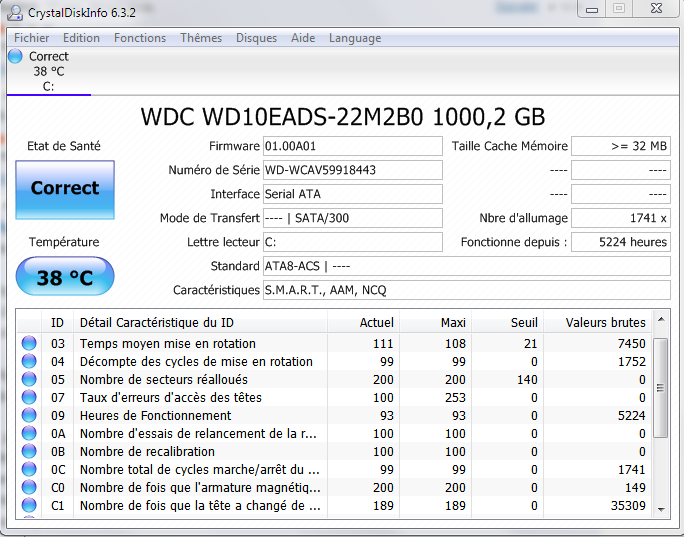Click the Nbre d'allumage value 1741 x
The height and width of the screenshot is (537, 684).
coord(621,218)
